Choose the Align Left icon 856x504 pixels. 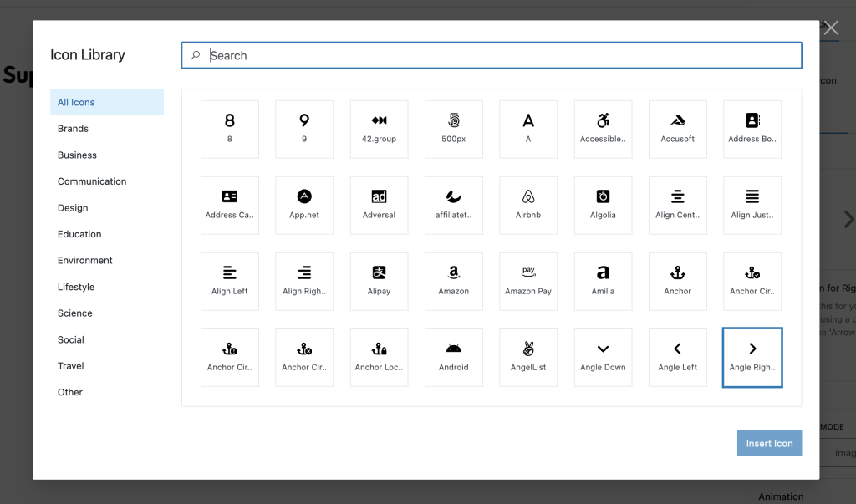pos(230,281)
